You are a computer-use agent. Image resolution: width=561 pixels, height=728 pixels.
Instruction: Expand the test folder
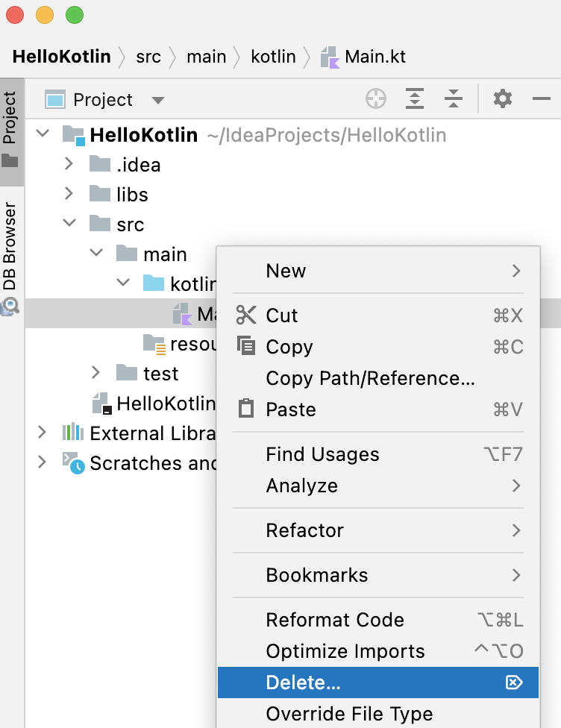[95, 372]
